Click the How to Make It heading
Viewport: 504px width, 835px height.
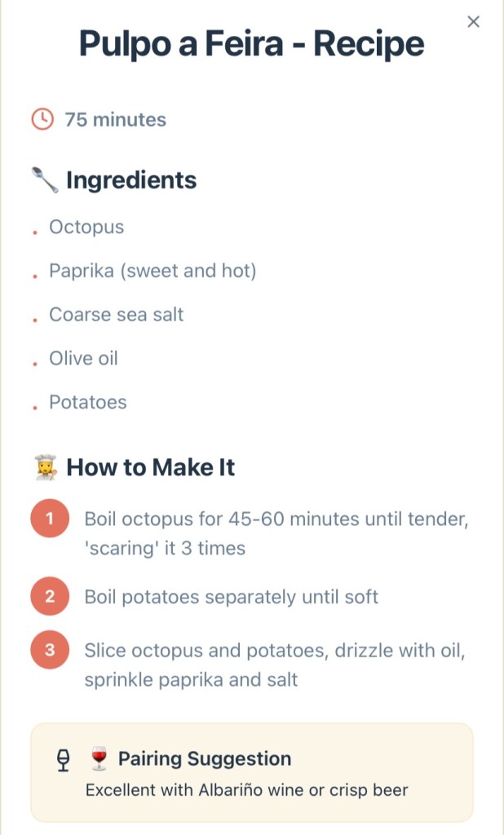pyautogui.click(x=151, y=467)
